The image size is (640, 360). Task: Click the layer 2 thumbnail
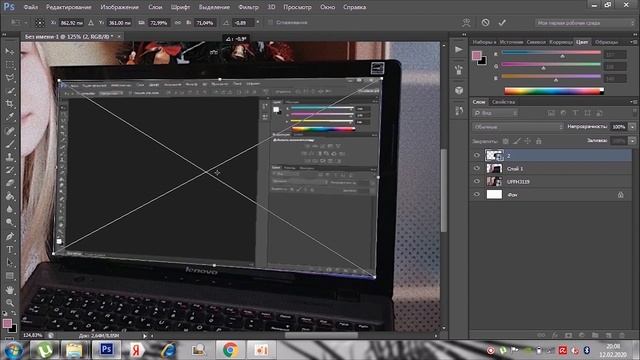coord(494,155)
